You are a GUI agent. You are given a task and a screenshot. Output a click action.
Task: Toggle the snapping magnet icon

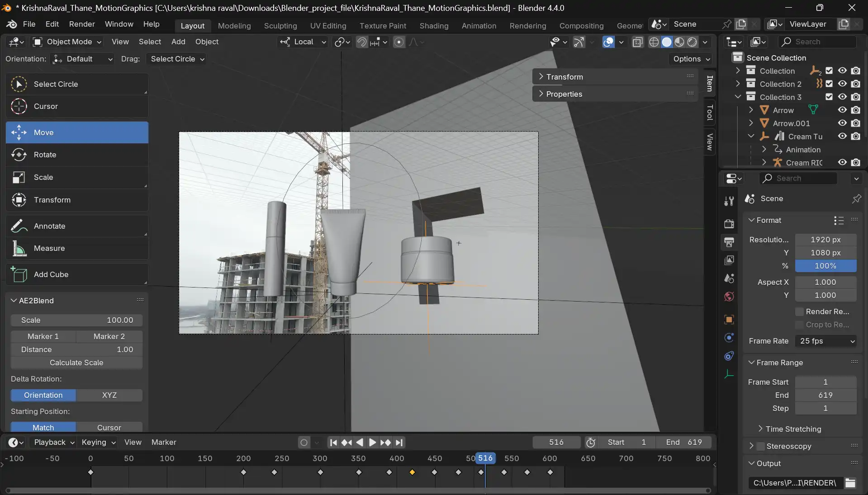362,42
